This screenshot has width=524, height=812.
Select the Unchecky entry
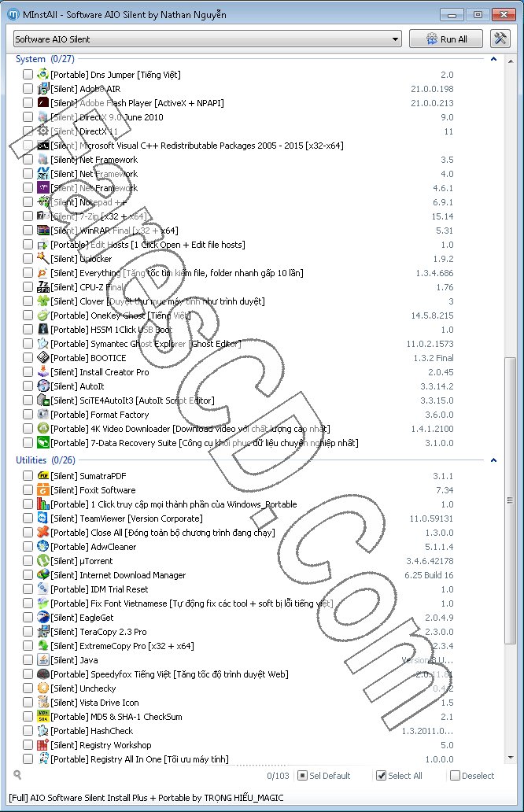83,688
